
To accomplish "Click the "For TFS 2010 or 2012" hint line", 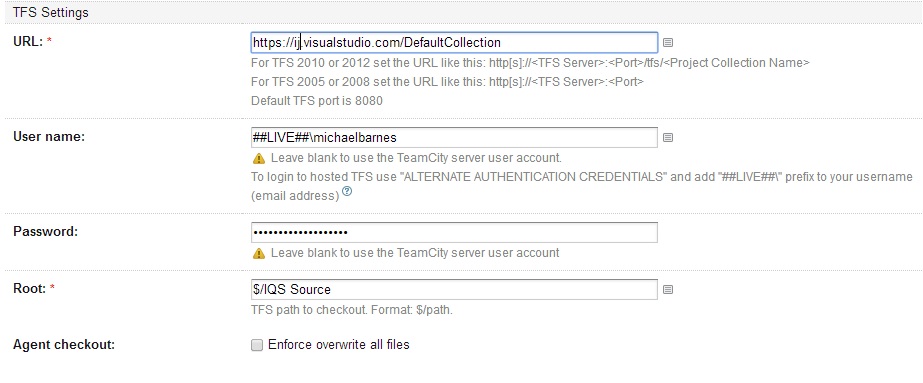I will coord(530,63).
